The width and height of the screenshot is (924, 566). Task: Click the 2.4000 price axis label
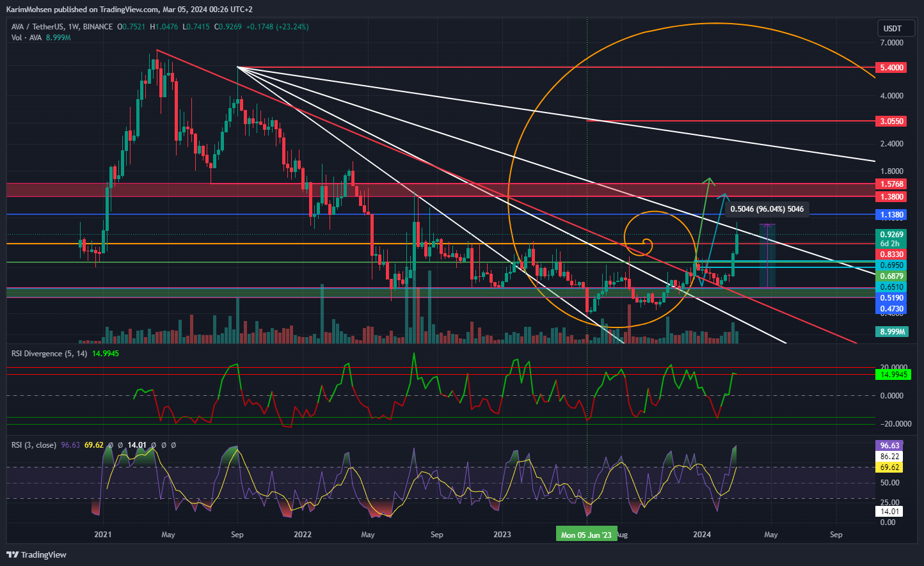click(892, 144)
